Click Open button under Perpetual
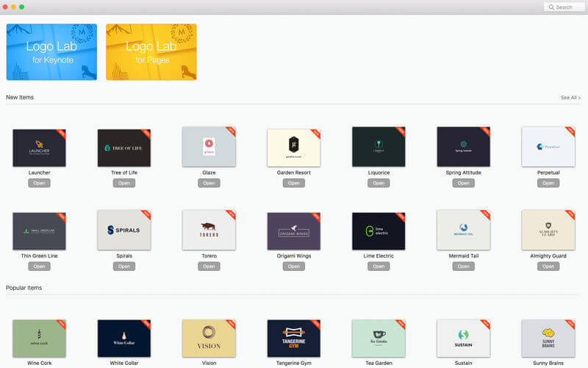This screenshot has height=368, width=588. click(548, 183)
